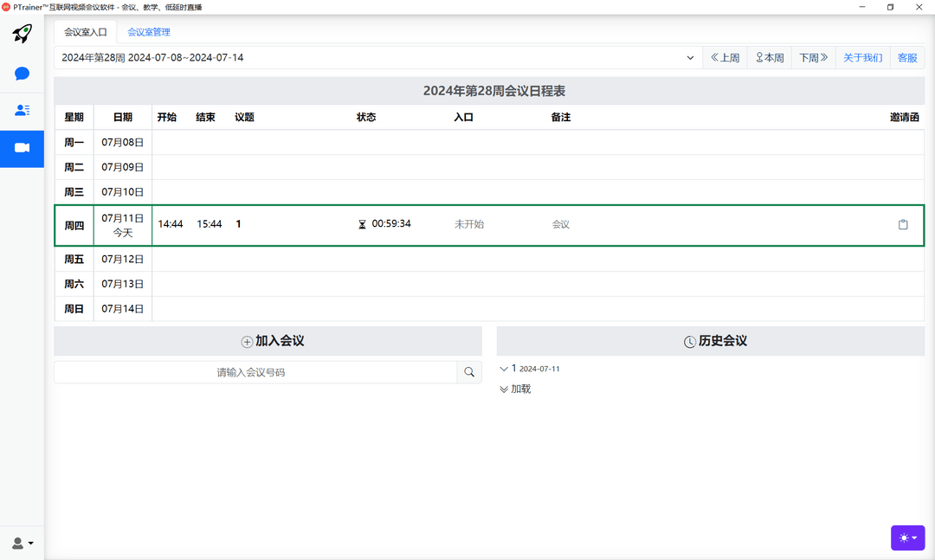Click the 加入会议 section header
935x560 pixels.
(268, 341)
